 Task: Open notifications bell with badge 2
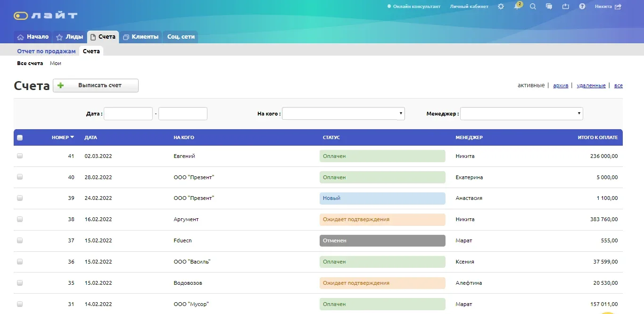coord(517,6)
